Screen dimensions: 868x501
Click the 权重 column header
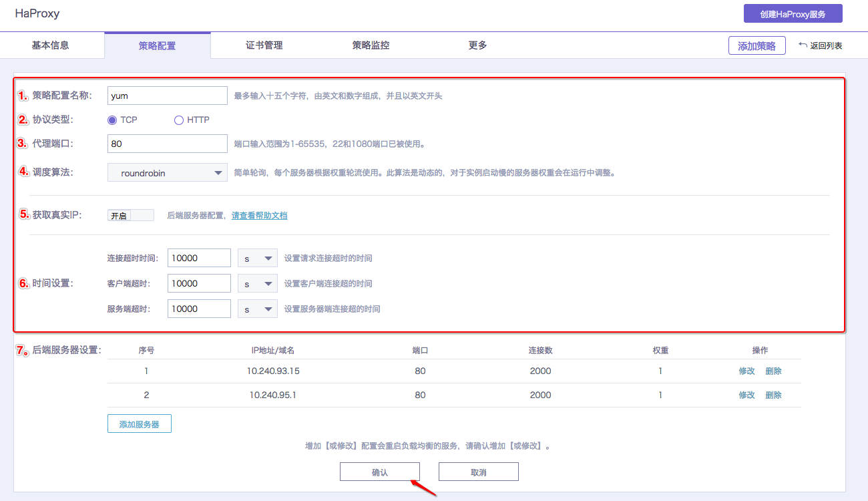660,350
